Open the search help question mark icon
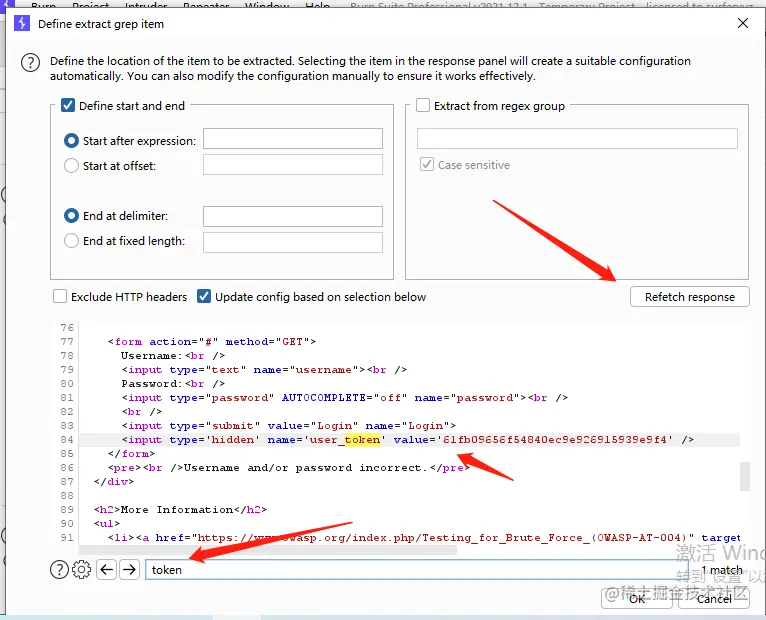Screen dimensions: 766x620 tap(59, 570)
